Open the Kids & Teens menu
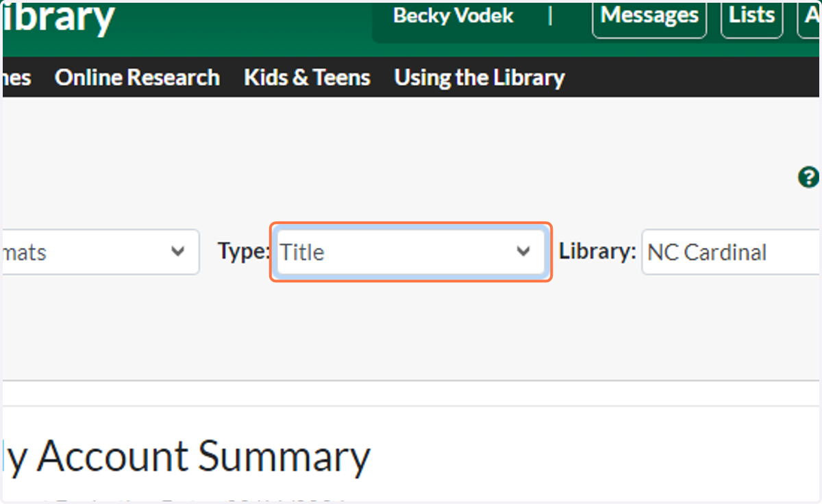Screen dimensions: 822x504 click(307, 77)
